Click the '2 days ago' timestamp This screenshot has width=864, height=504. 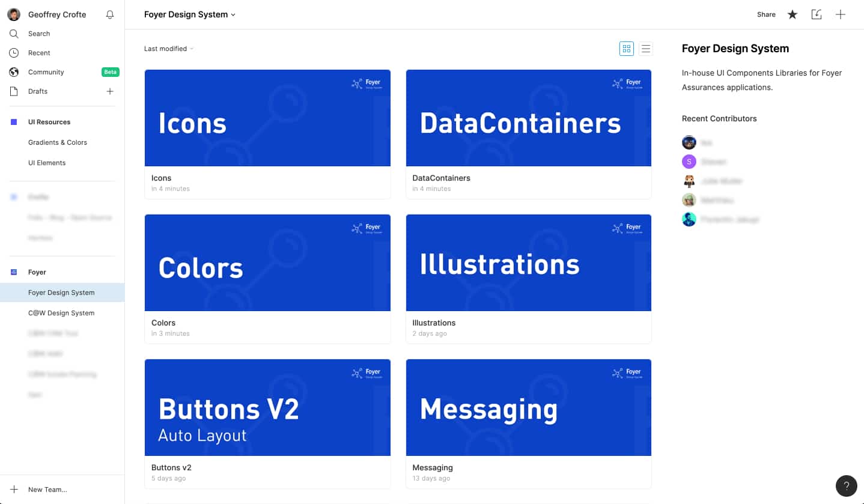click(x=430, y=333)
